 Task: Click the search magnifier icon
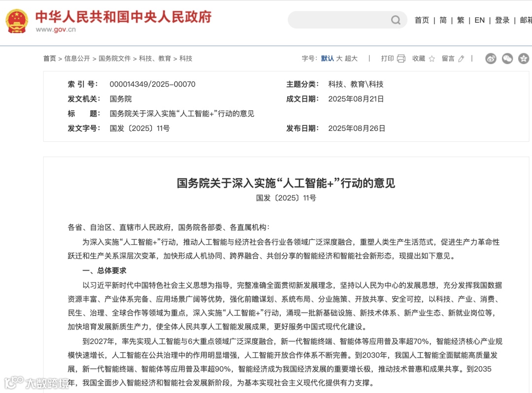[396, 20]
